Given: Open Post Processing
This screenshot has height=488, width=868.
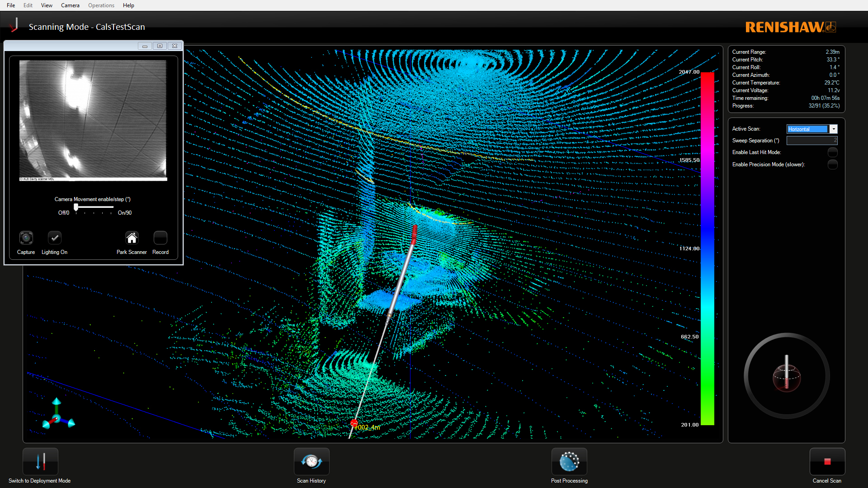Looking at the screenshot, I should click(x=569, y=462).
